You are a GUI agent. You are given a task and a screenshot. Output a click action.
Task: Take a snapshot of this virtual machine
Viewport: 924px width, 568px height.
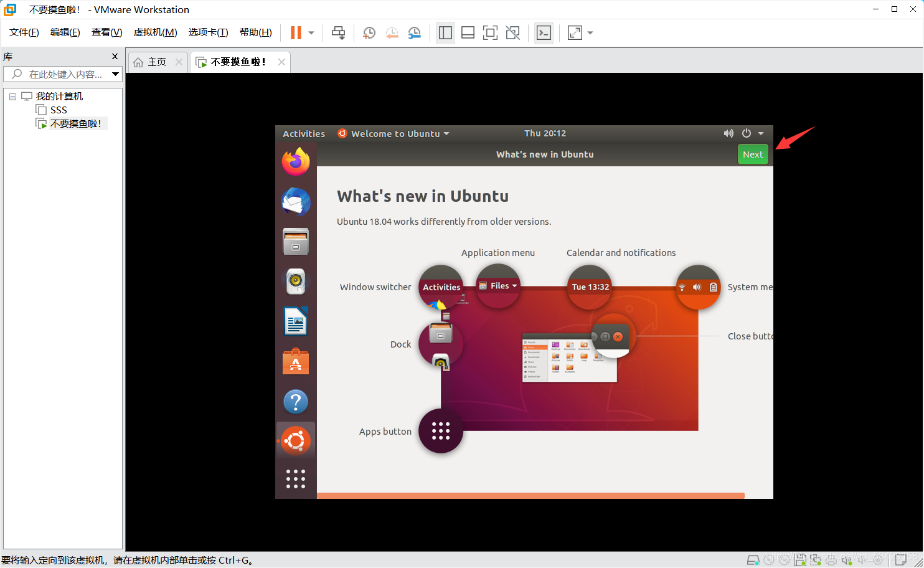[x=369, y=33]
